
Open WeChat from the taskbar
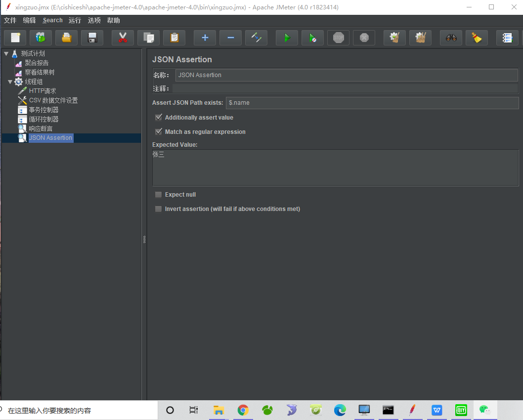484,410
